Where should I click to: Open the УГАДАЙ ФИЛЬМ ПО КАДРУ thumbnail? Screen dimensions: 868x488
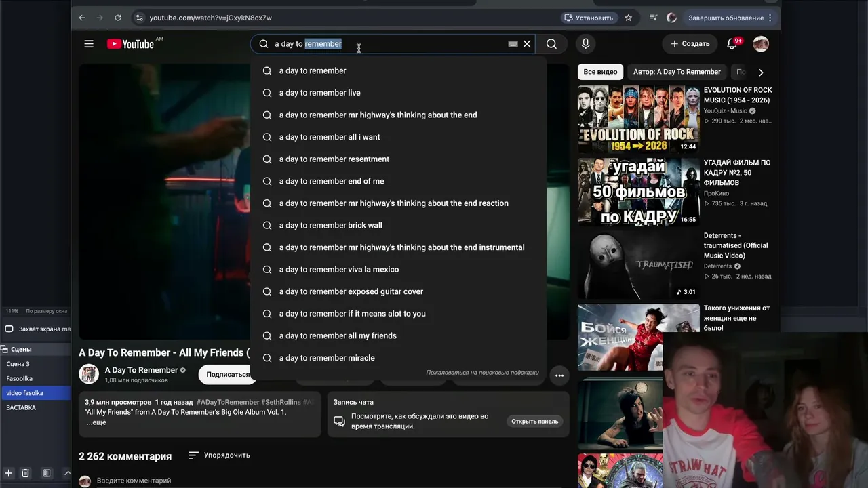point(638,192)
